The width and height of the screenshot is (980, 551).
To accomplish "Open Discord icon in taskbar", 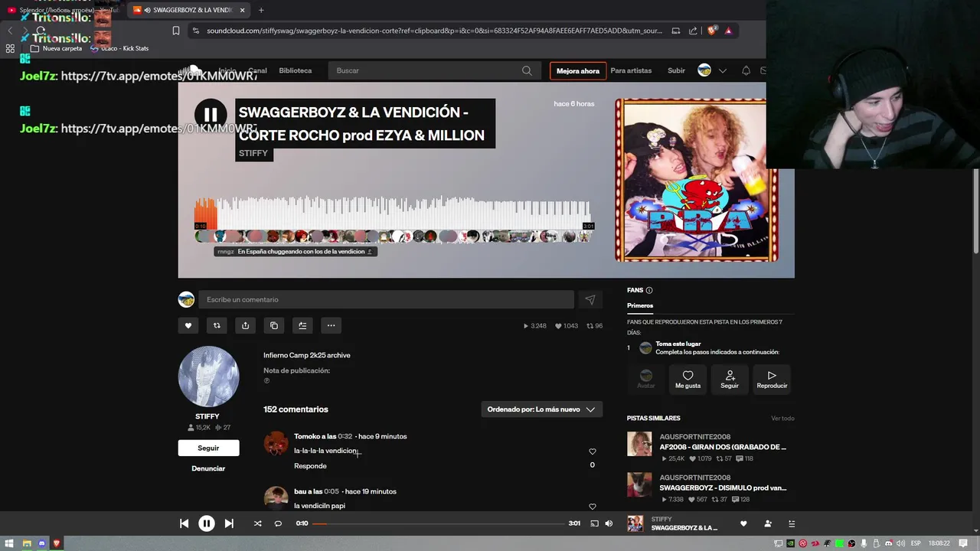I will point(41,543).
